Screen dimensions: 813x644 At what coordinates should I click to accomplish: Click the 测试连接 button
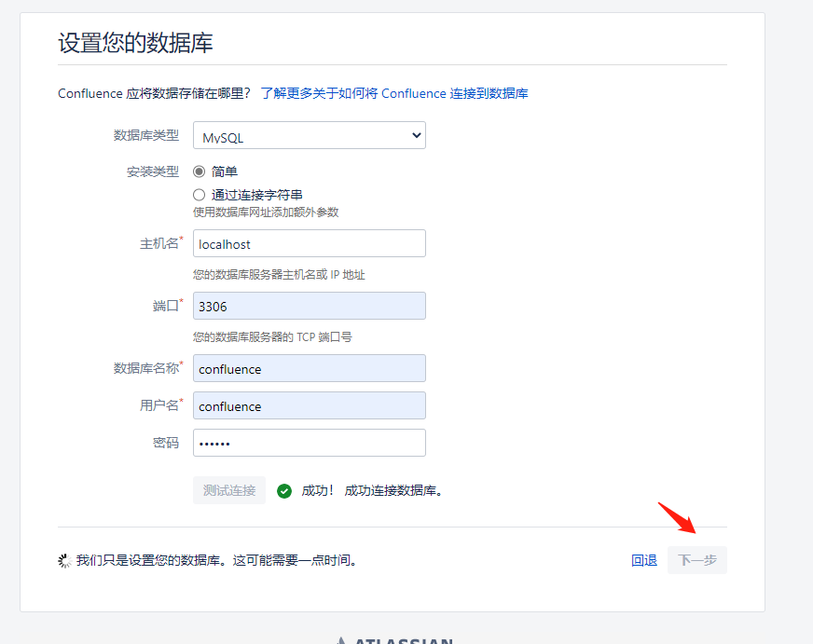[229, 490]
